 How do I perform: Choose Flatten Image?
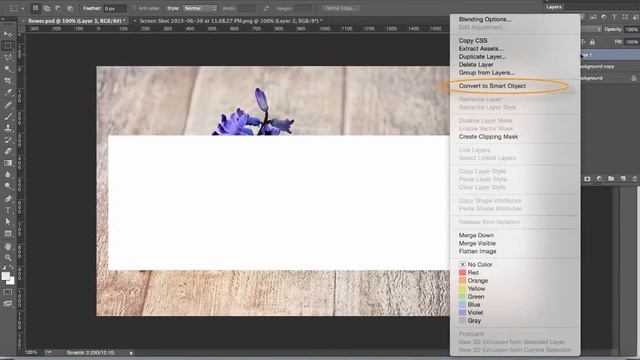tap(478, 251)
